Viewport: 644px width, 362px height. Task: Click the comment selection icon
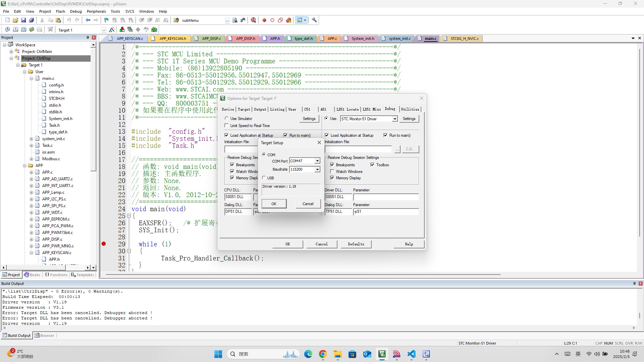point(158,20)
